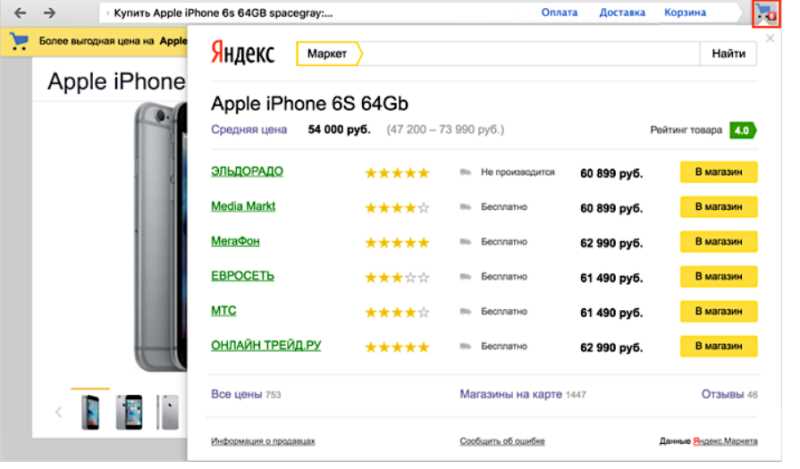The image size is (800, 469).
Task: Click the star rating for МегаФон
Action: [x=397, y=242]
